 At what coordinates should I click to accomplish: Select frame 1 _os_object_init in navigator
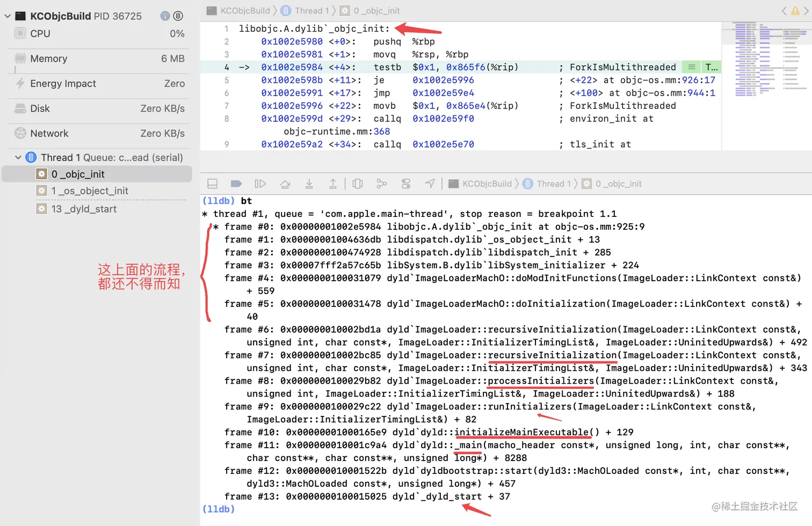pos(97,191)
